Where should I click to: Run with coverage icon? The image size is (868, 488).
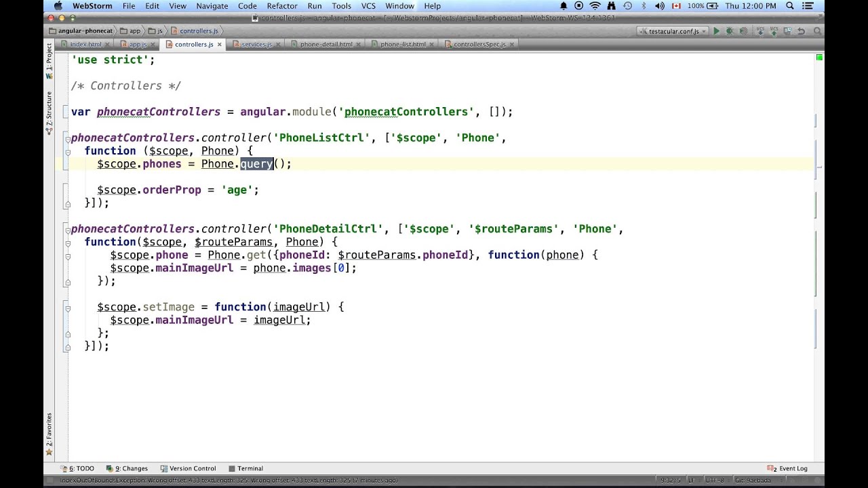point(743,31)
